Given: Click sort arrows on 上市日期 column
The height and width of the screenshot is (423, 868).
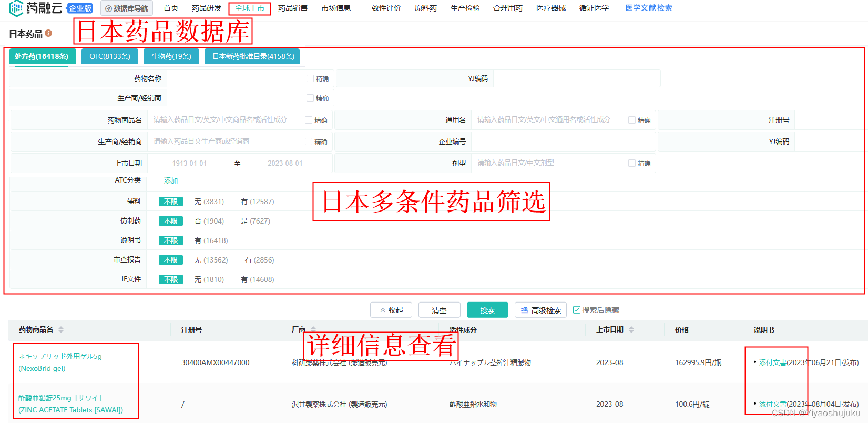Looking at the screenshot, I should (x=631, y=330).
